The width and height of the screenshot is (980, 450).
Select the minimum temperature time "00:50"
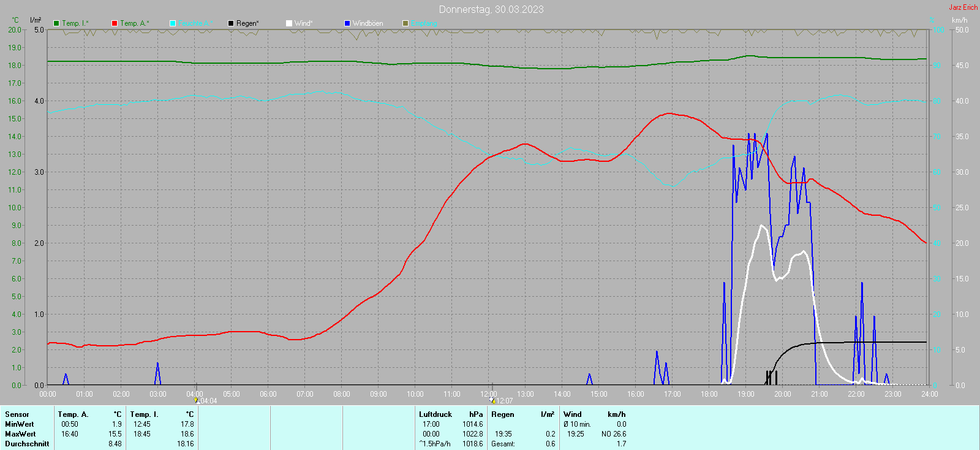point(70,424)
